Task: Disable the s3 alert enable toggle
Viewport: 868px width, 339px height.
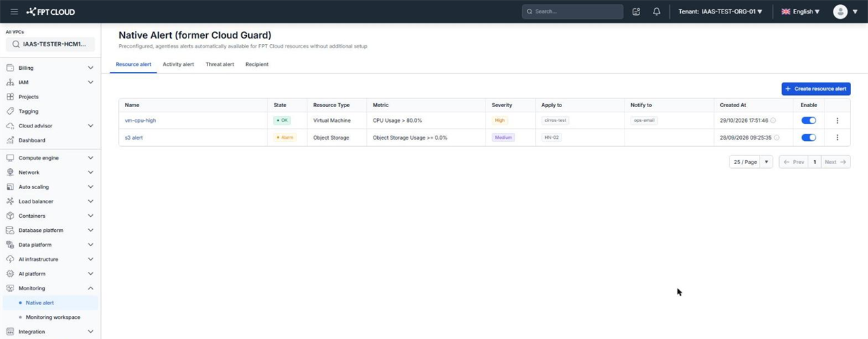Action: click(x=808, y=138)
